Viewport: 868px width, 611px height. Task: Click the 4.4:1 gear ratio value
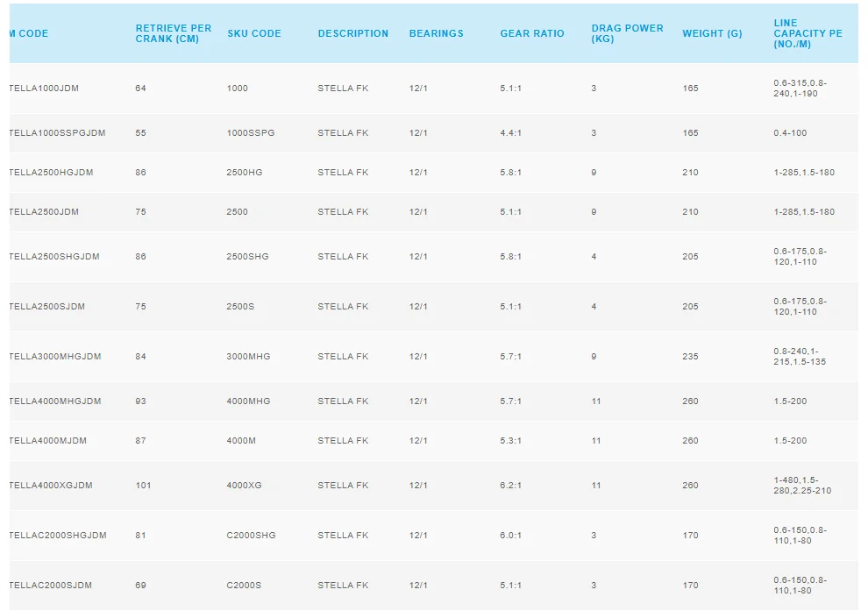pyautogui.click(x=511, y=133)
